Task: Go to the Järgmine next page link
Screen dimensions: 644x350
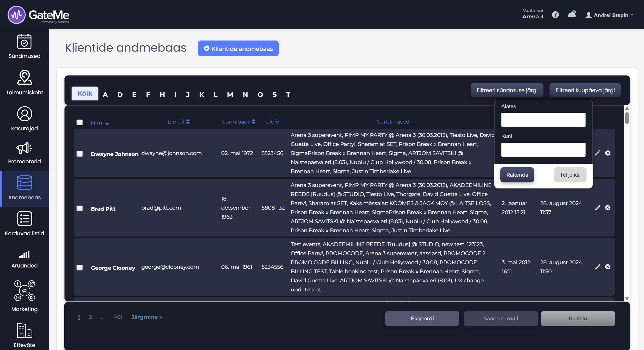Action: click(x=147, y=317)
